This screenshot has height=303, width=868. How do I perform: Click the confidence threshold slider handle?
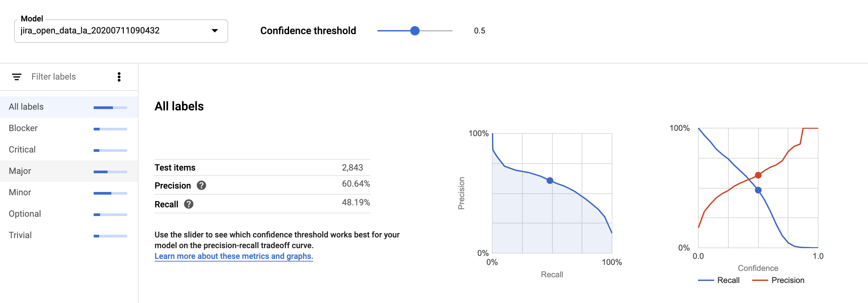point(416,31)
